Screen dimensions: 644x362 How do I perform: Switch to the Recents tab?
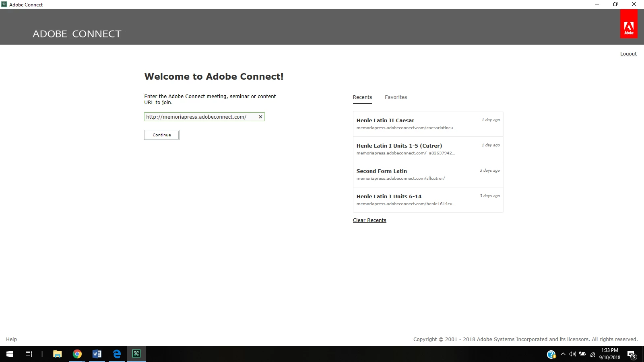click(x=362, y=97)
